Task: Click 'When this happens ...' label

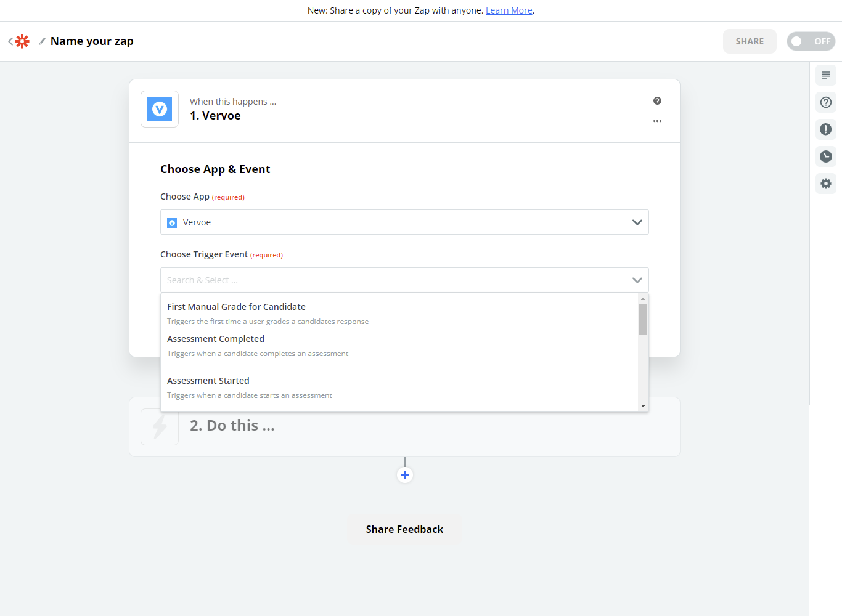Action: tap(233, 102)
